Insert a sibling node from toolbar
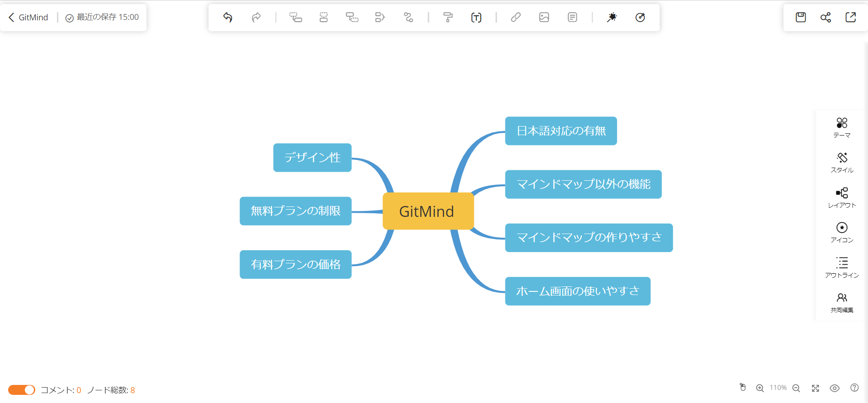Screen dimensions: 868x403 (x=324, y=17)
